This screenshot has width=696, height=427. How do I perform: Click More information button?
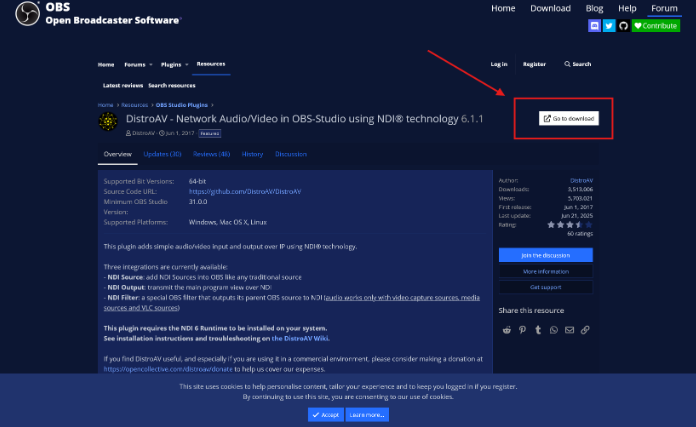(x=546, y=271)
